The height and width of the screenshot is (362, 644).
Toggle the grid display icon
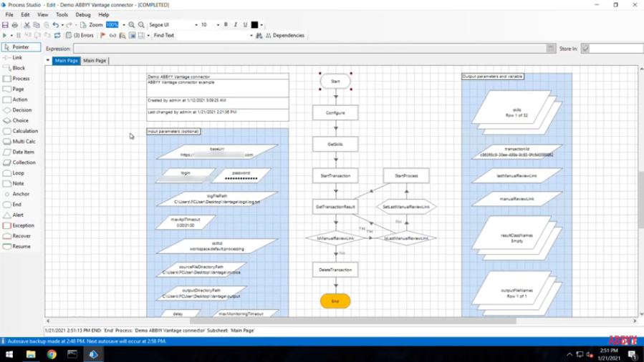click(141, 36)
